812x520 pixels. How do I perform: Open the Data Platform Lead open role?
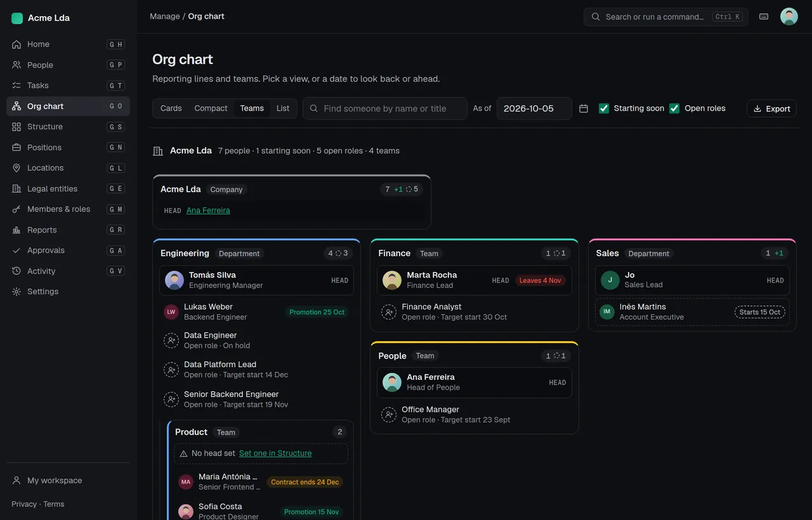point(256,370)
